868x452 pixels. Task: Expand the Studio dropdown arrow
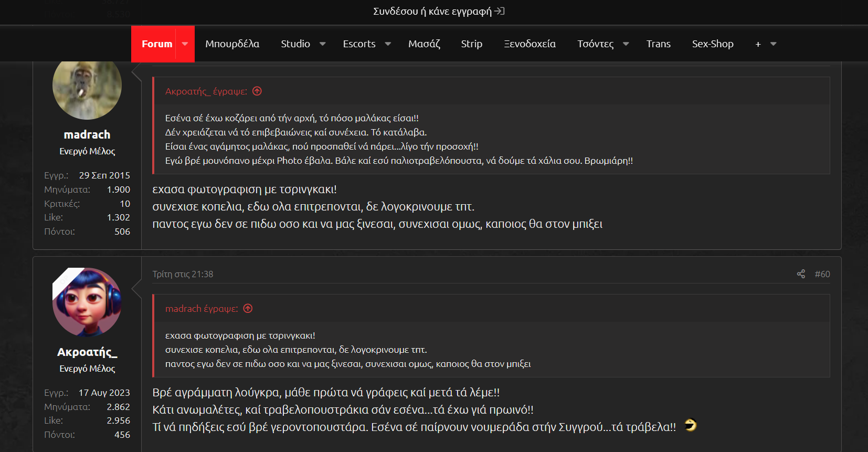(x=323, y=44)
